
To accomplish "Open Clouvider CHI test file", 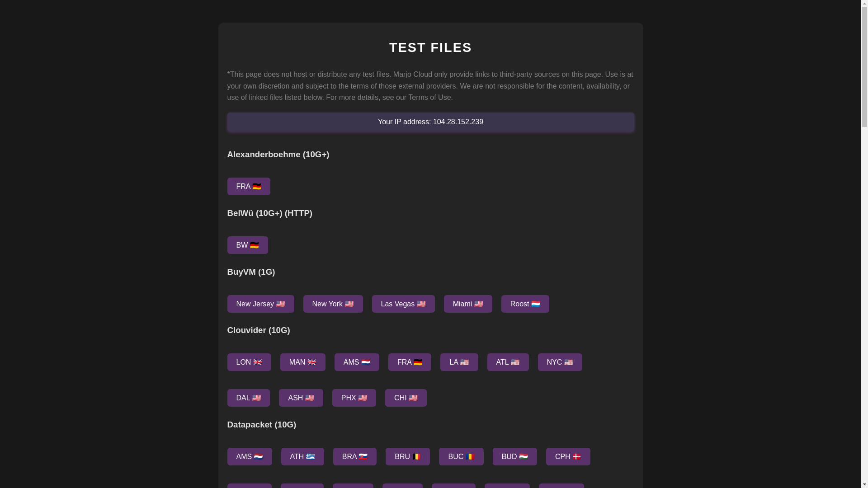I will [x=406, y=398].
